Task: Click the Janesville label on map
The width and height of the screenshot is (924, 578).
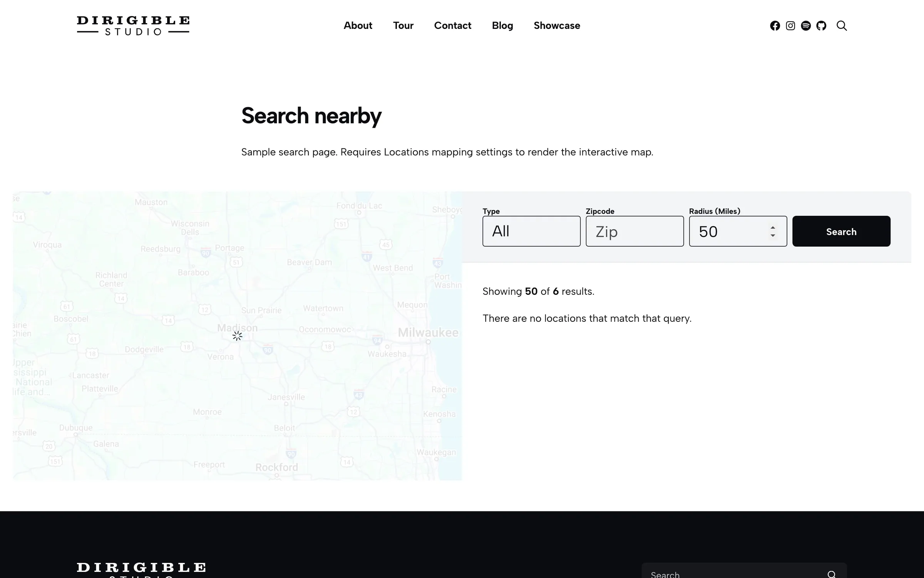Action: click(x=286, y=397)
